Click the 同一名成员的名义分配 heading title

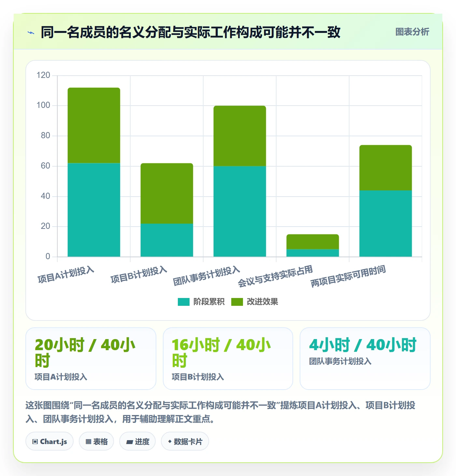point(191,32)
